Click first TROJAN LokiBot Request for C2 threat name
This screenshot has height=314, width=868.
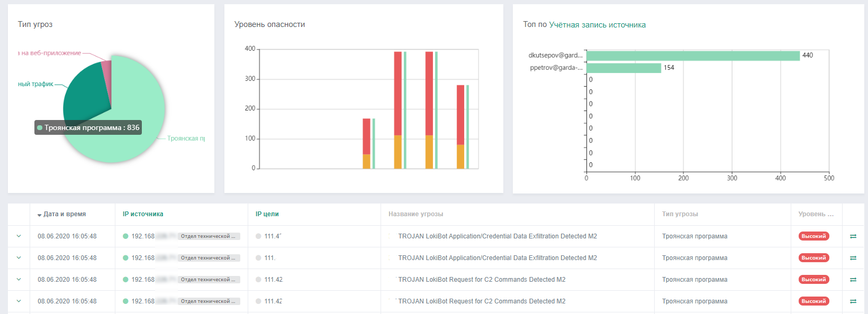482,280
